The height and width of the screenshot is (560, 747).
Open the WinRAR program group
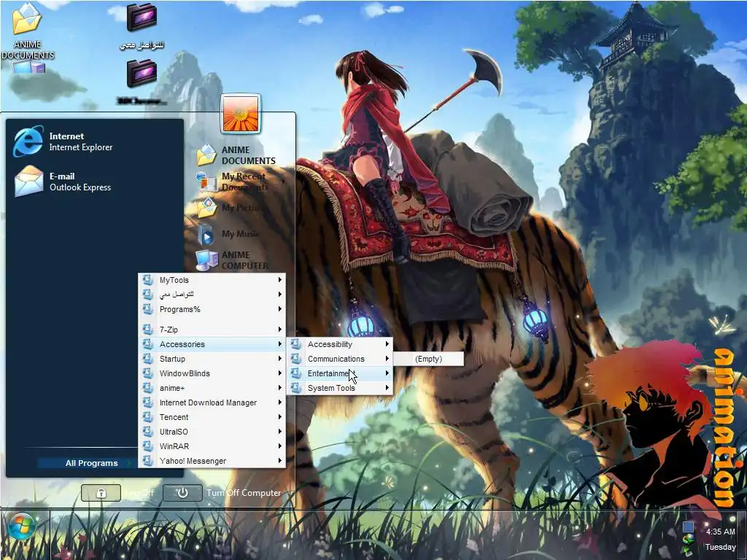(x=212, y=446)
